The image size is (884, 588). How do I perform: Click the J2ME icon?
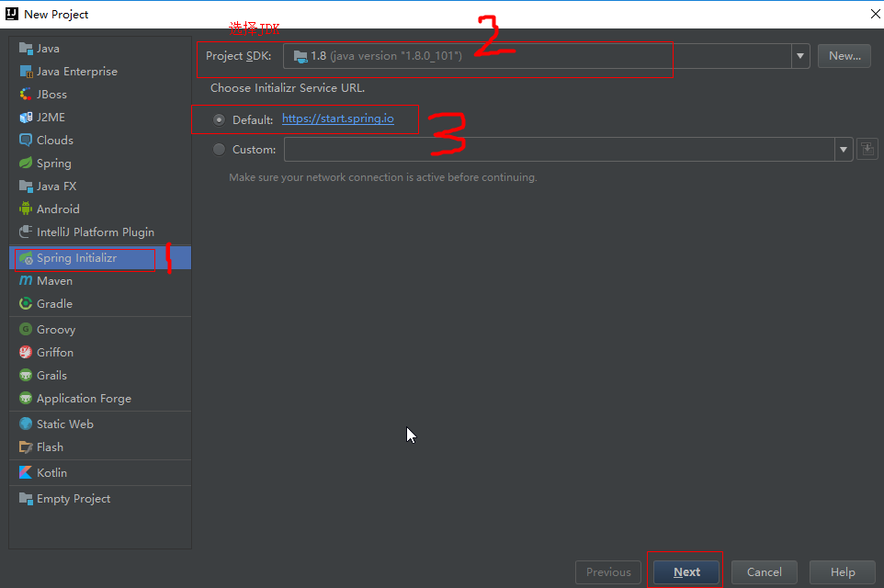[x=26, y=118]
